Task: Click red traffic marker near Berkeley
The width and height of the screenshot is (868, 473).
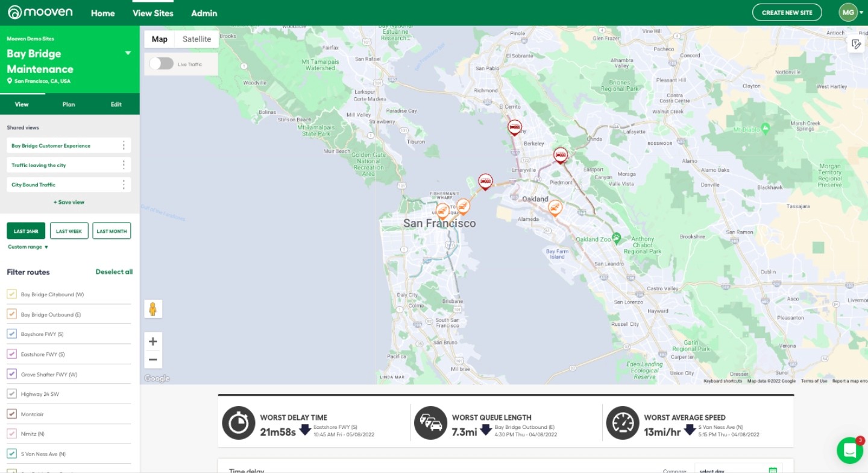Action: tap(514, 127)
